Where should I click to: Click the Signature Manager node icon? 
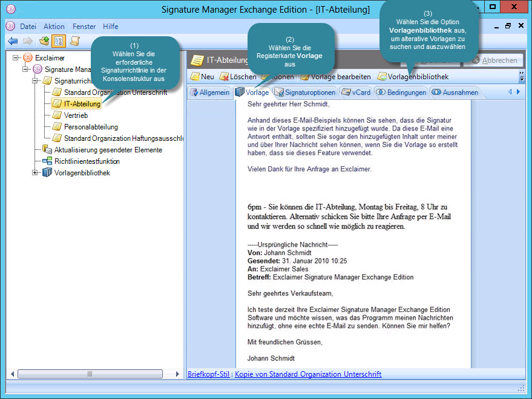38,69
